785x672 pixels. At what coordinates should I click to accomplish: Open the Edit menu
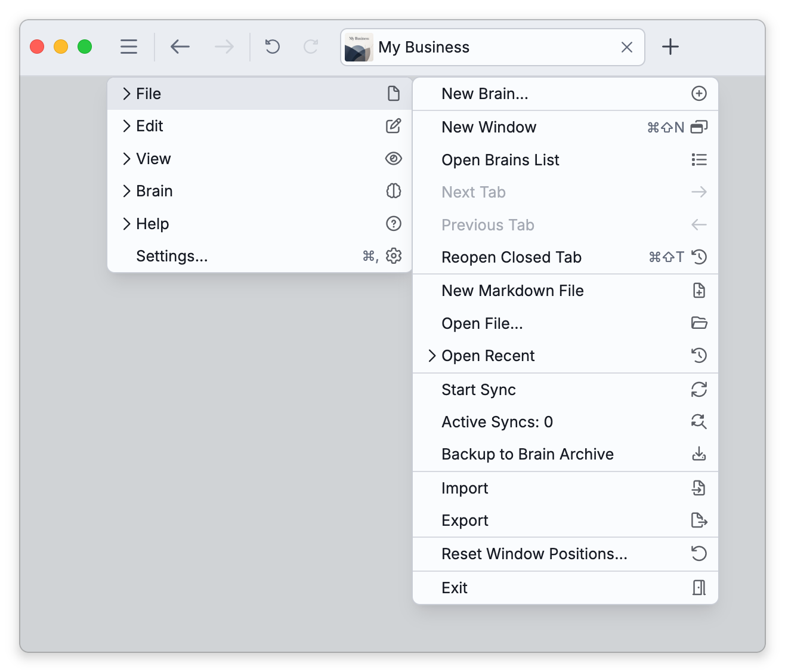[x=259, y=126]
